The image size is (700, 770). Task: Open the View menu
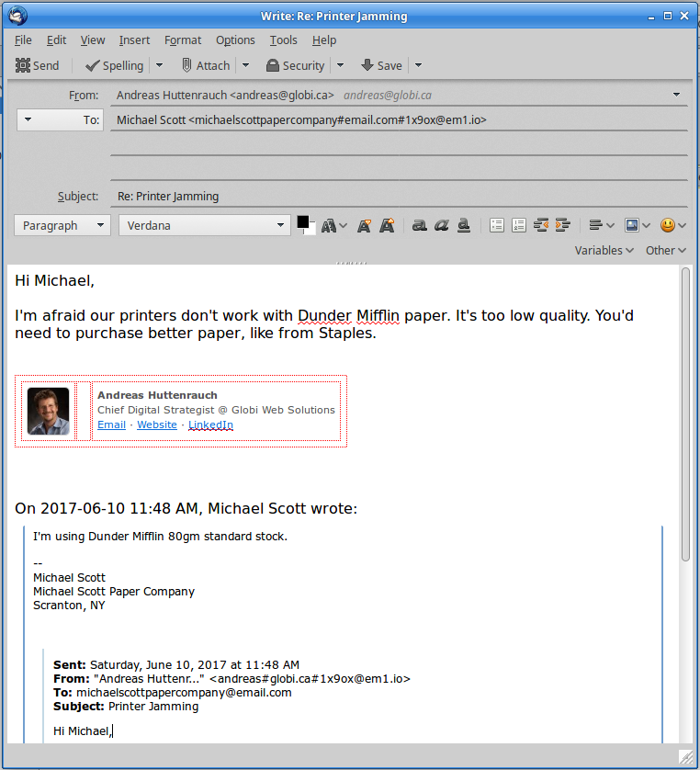(x=93, y=40)
